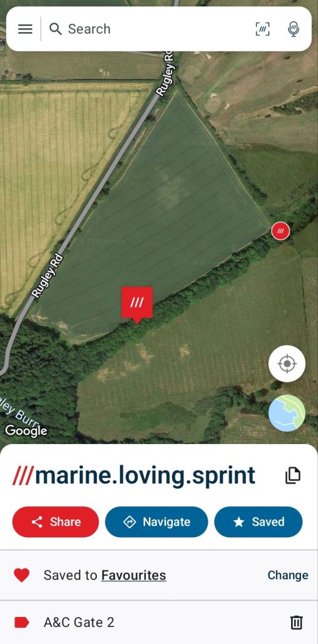Screen dimensions: 318x644
Task: Open the Favourites list link
Action: coord(134,575)
